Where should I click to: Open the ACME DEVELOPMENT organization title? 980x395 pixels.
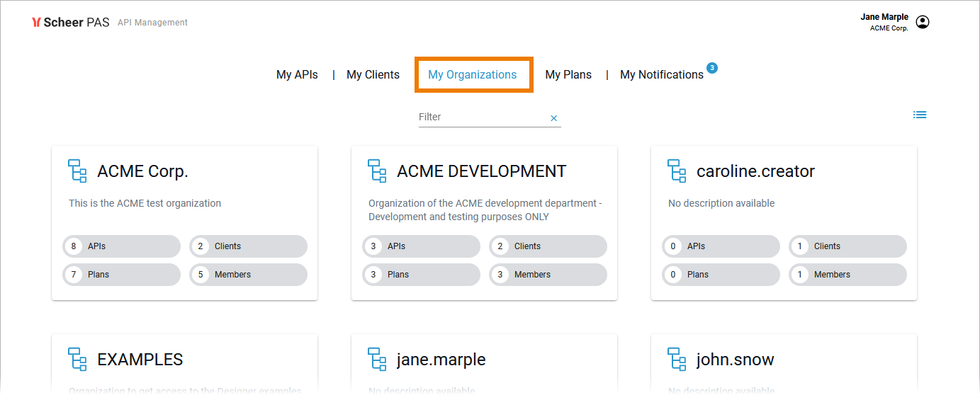click(x=481, y=171)
